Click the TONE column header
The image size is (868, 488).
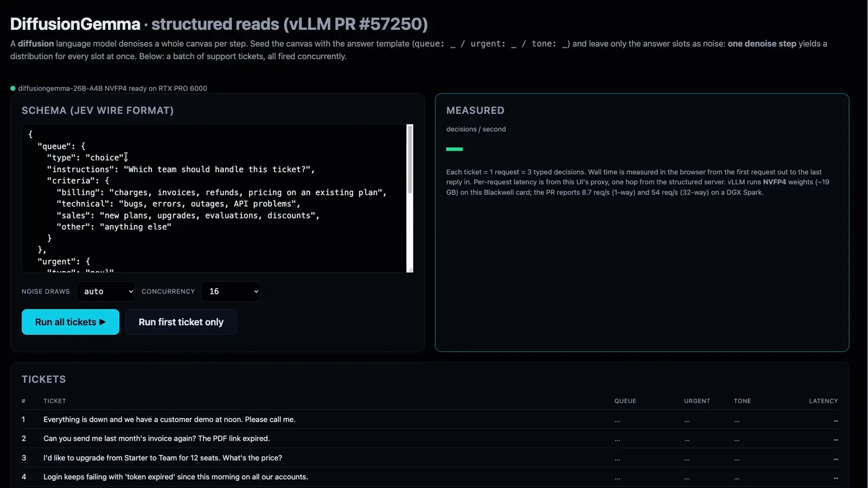click(x=743, y=401)
